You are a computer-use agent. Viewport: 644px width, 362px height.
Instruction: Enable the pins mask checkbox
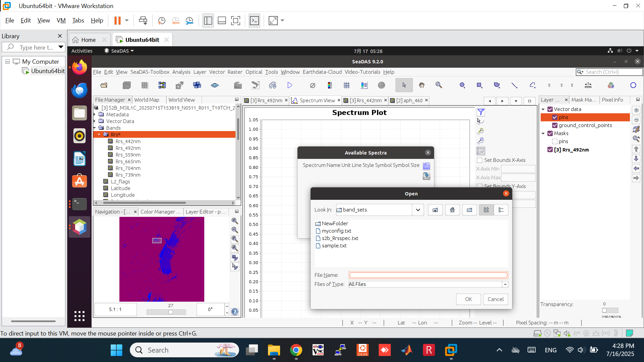[555, 141]
